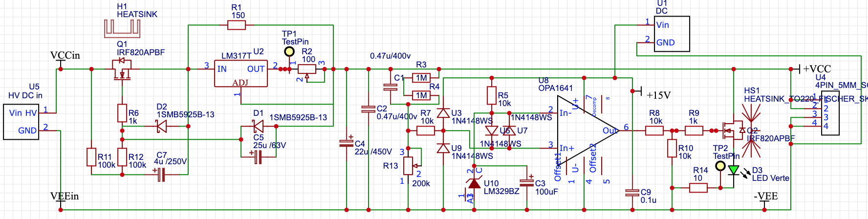Click the +15V net label
The image size is (868, 219).
pos(658,95)
